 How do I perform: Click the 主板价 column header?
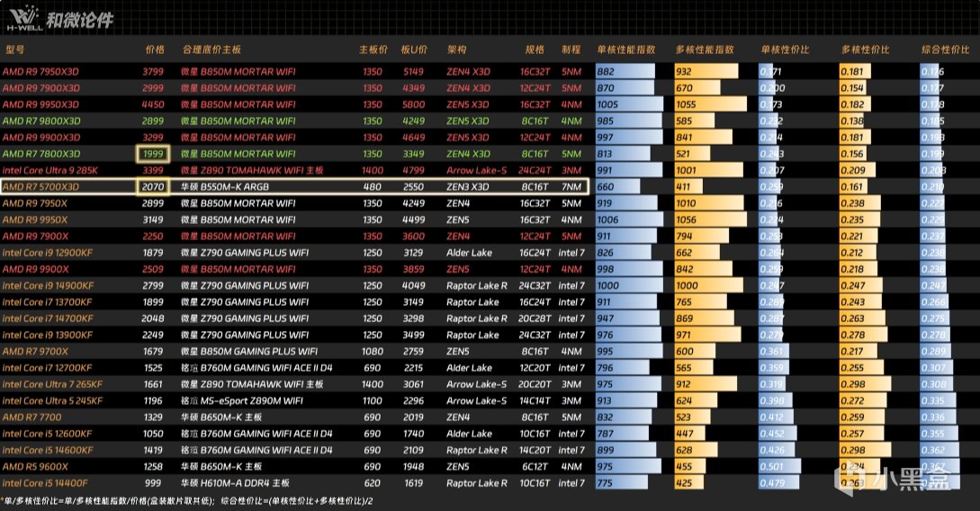[x=373, y=49]
